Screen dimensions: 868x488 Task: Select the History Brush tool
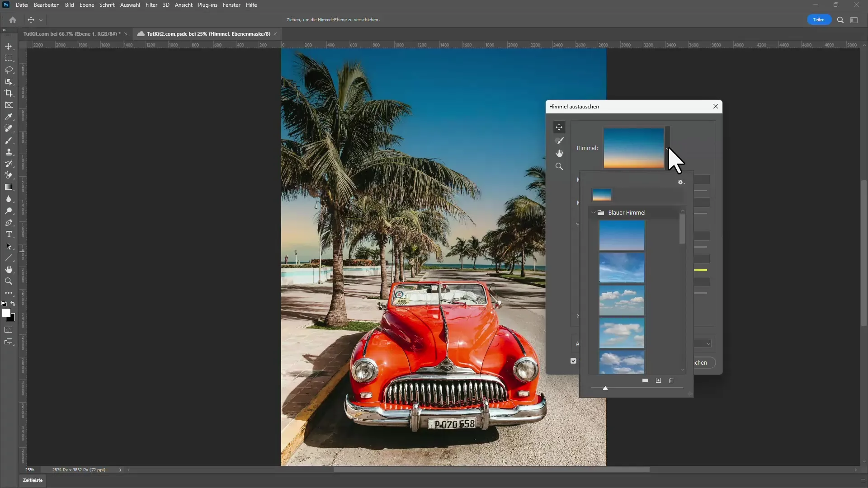point(9,164)
